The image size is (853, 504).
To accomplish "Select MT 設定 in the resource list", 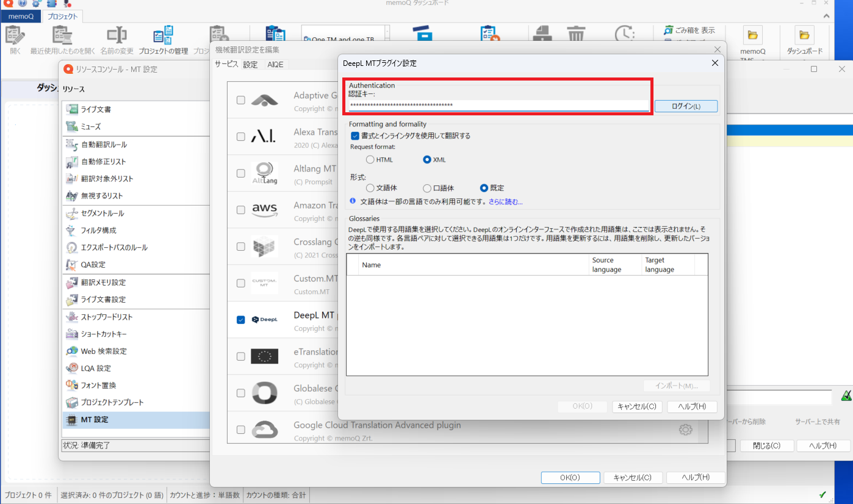I will pyautogui.click(x=135, y=420).
